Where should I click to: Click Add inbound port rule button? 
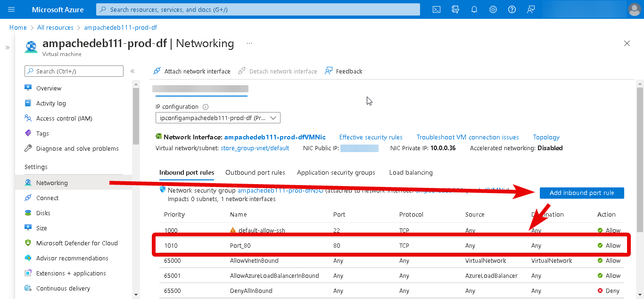(x=582, y=193)
